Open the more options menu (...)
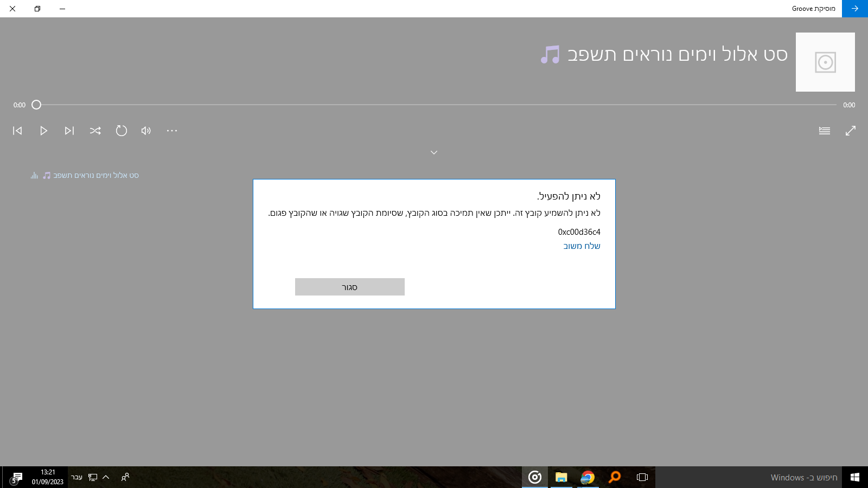This screenshot has width=868, height=488. coord(171,131)
